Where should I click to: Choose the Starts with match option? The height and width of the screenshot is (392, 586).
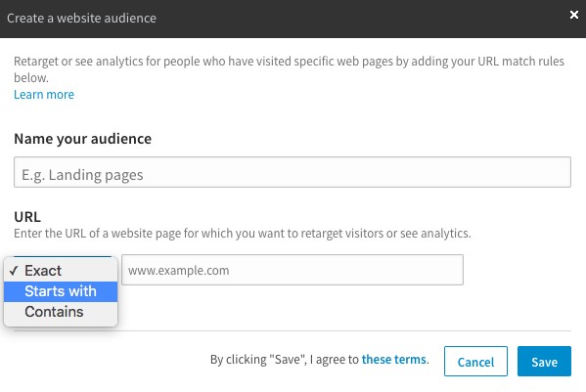61,291
